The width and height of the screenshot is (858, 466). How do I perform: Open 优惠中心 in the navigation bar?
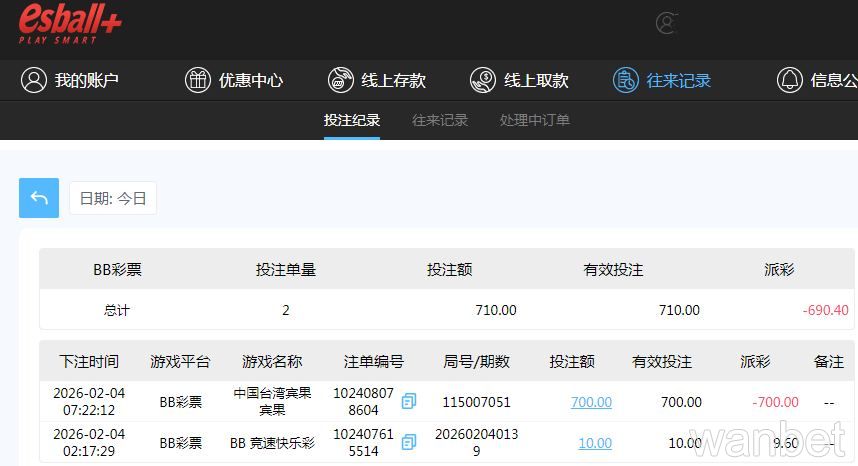pyautogui.click(x=251, y=81)
